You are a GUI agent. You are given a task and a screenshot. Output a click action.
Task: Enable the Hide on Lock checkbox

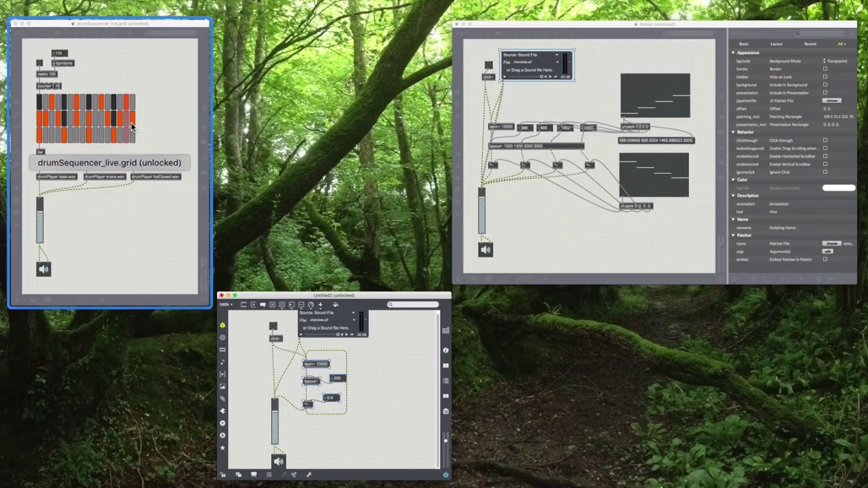click(x=825, y=77)
